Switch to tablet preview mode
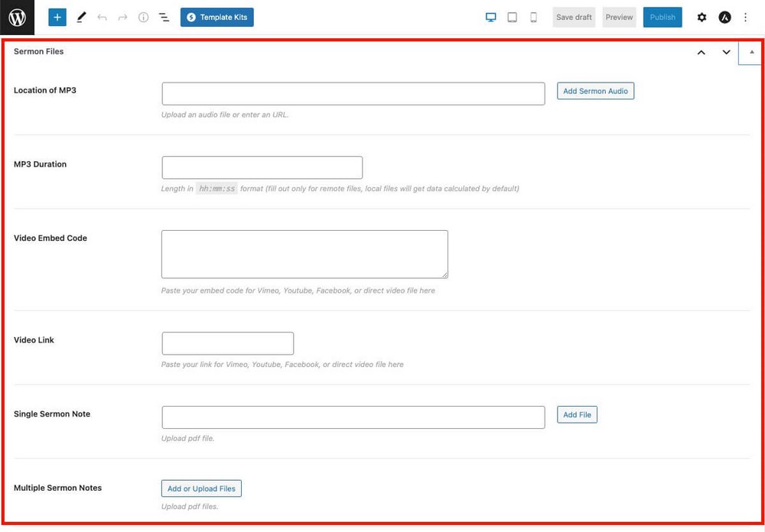Image resolution: width=765 pixels, height=532 pixels. pos(512,17)
